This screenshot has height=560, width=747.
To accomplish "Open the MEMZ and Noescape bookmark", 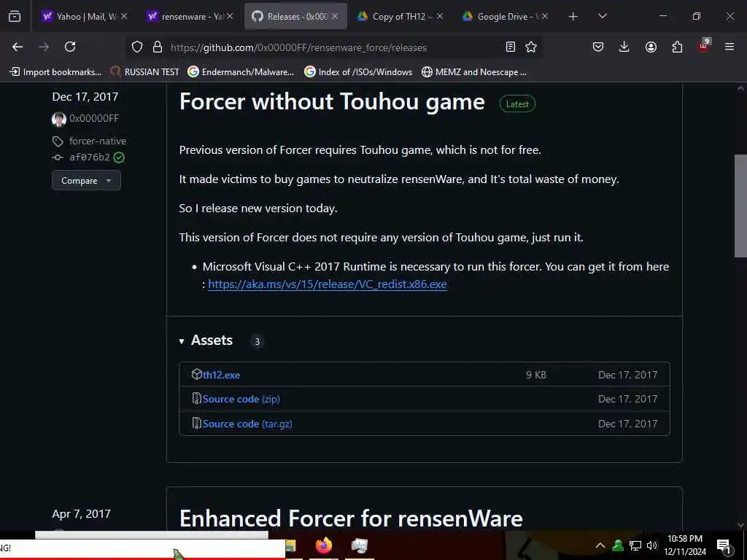I will click(474, 72).
